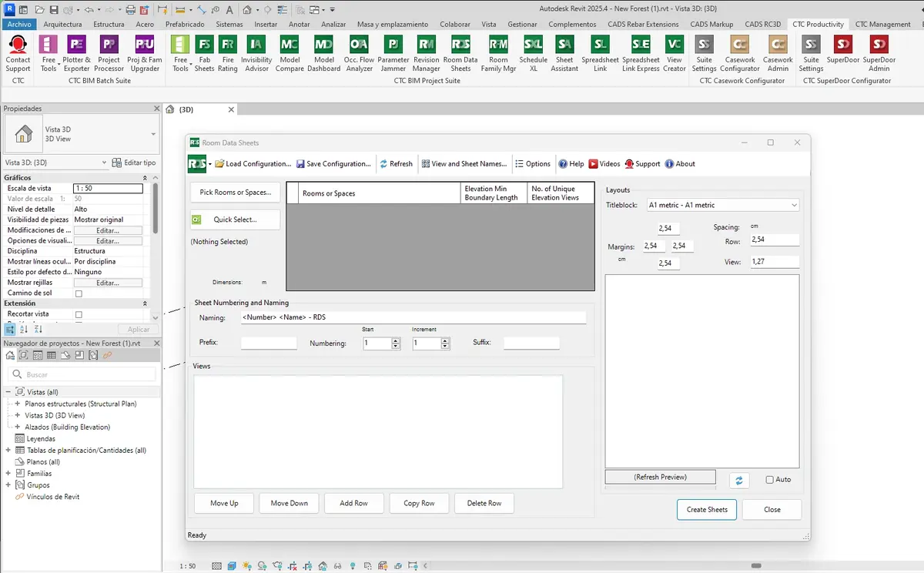Click Save Configuration button
Viewport: 924px width, 573px height.
[x=333, y=164]
